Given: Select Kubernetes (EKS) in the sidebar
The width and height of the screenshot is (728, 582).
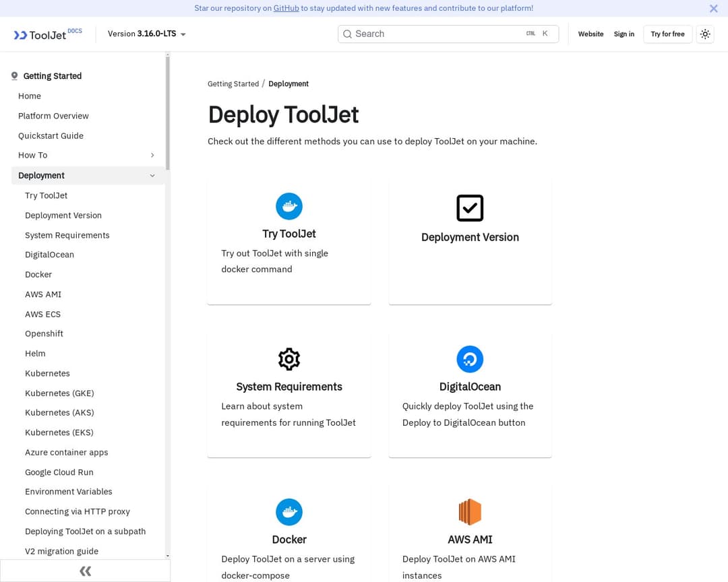Looking at the screenshot, I should pyautogui.click(x=59, y=432).
